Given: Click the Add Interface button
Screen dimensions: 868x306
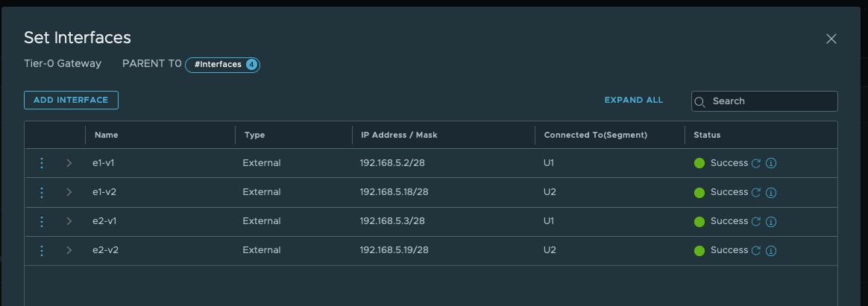Looking at the screenshot, I should (71, 100).
